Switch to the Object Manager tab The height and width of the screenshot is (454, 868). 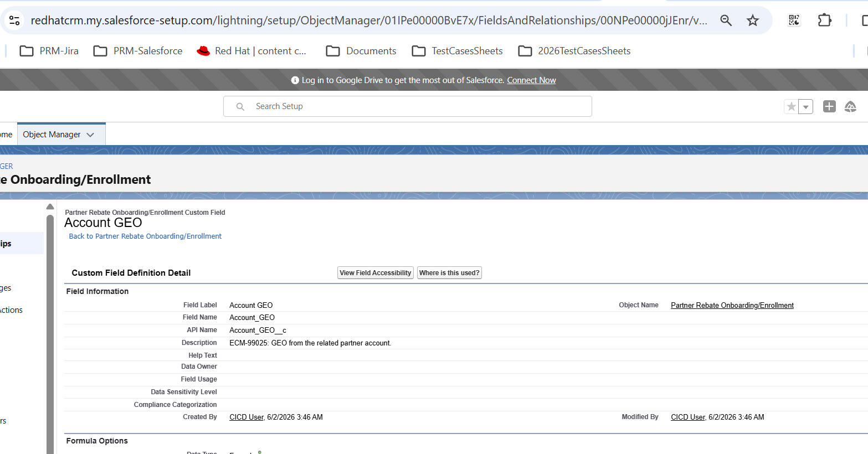coord(52,135)
